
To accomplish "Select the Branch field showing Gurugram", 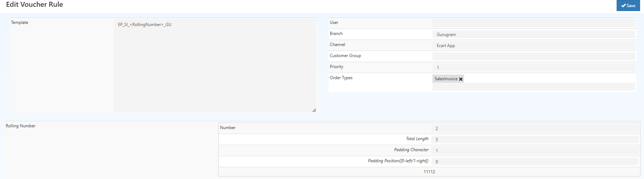I will point(533,35).
